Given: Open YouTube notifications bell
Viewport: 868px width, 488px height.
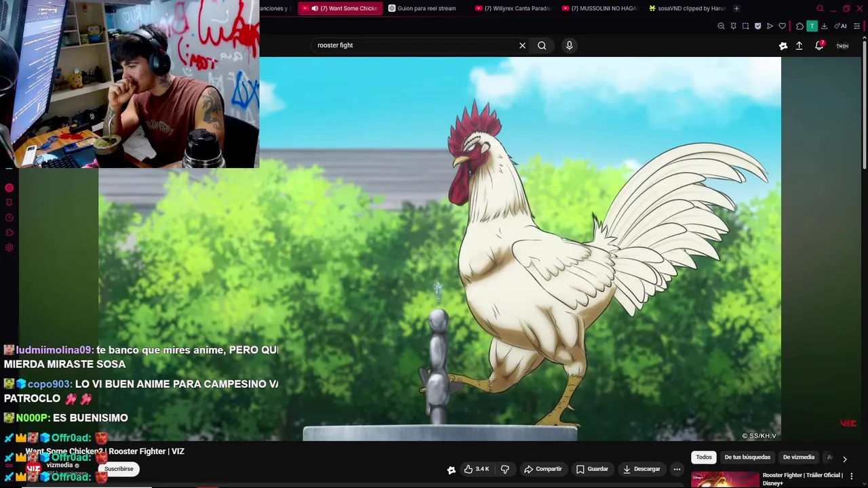Looking at the screenshot, I should coord(819,45).
